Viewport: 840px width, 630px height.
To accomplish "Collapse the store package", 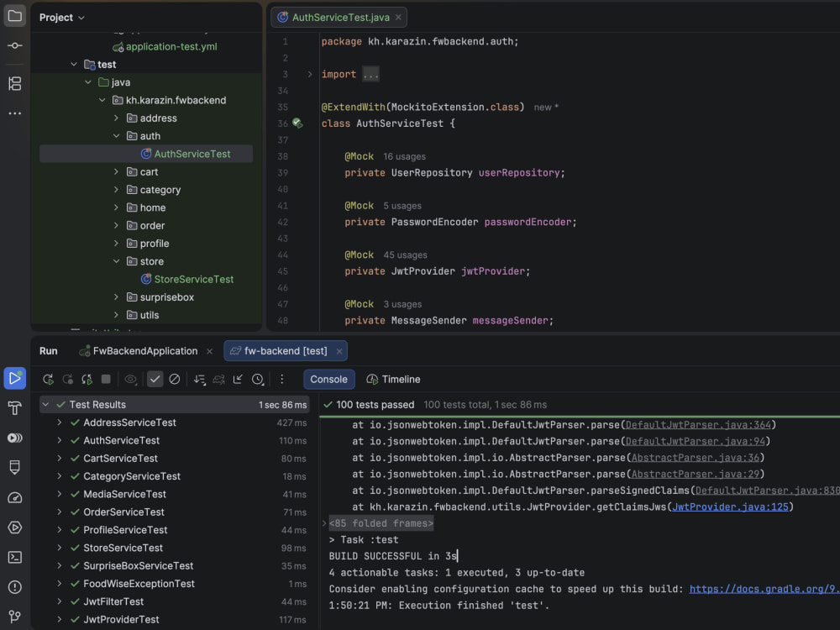I will tap(116, 261).
